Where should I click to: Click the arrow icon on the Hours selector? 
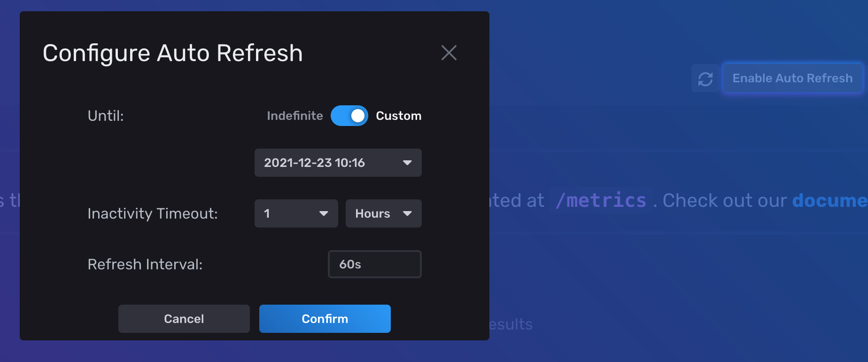tap(408, 213)
